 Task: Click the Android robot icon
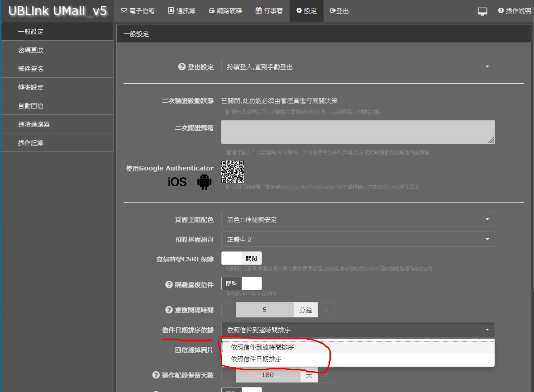pyautogui.click(x=205, y=182)
